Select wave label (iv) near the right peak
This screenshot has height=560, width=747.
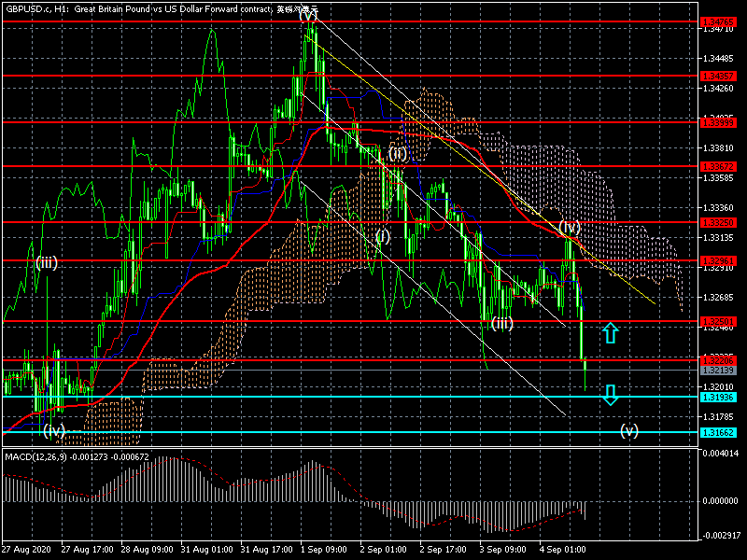(571, 227)
